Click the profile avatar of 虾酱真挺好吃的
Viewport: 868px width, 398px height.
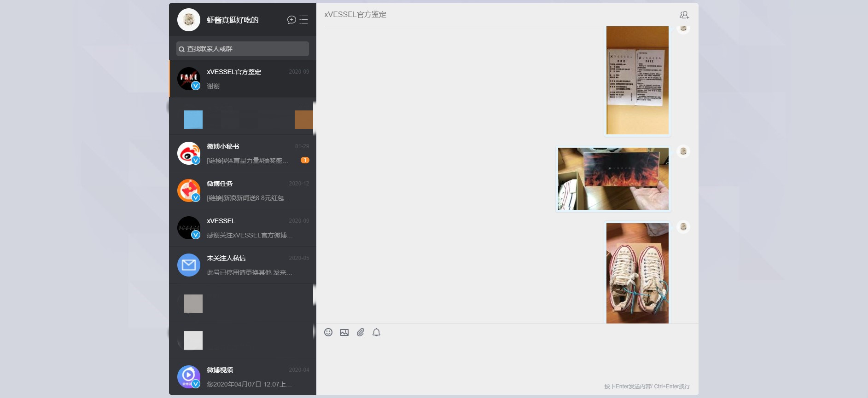pyautogui.click(x=189, y=20)
